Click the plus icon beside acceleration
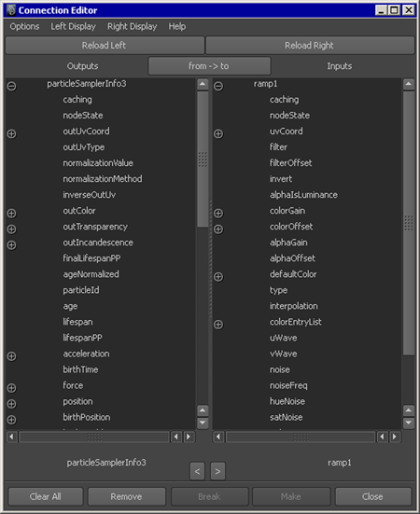This screenshot has width=420, height=514. tap(11, 356)
